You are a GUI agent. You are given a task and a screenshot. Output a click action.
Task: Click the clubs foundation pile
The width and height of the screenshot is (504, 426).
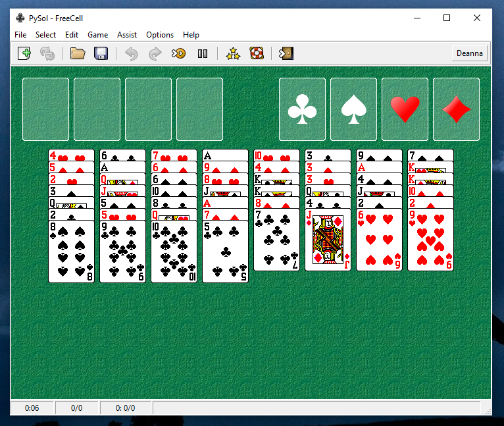pyautogui.click(x=302, y=109)
